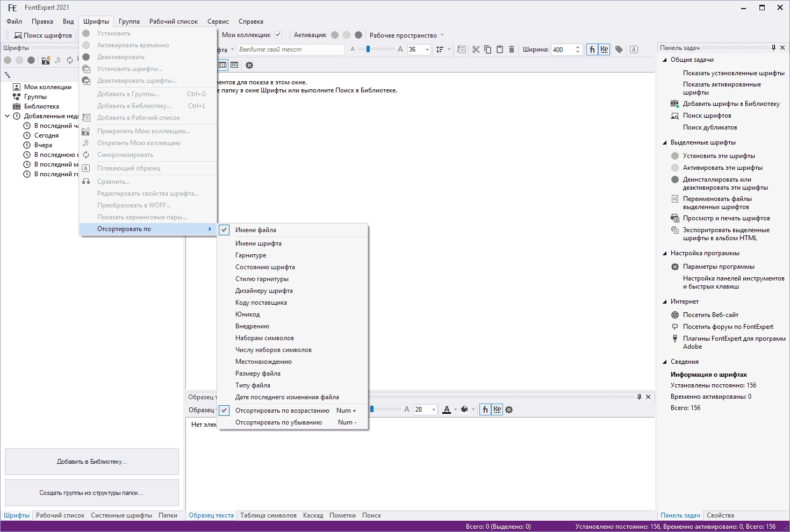Click the synchronize arrows icon in Шрифты panel
790x532 pixels.
pyautogui.click(x=70, y=60)
